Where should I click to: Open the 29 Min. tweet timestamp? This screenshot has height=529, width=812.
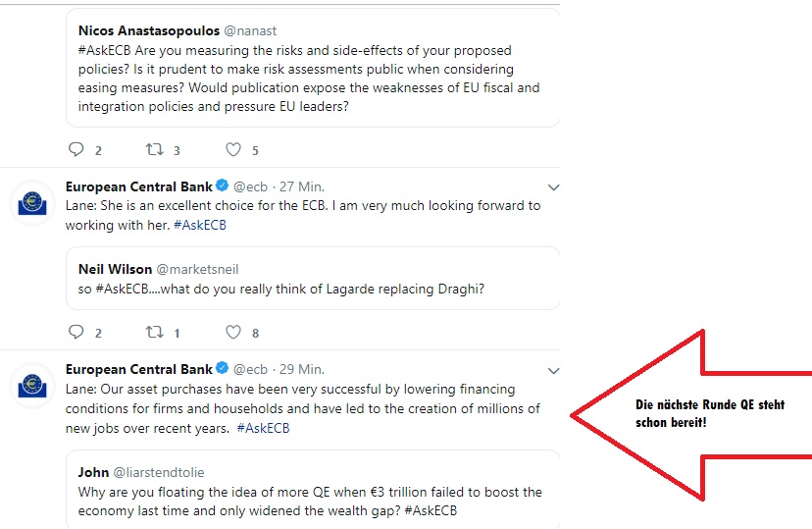pos(300,370)
